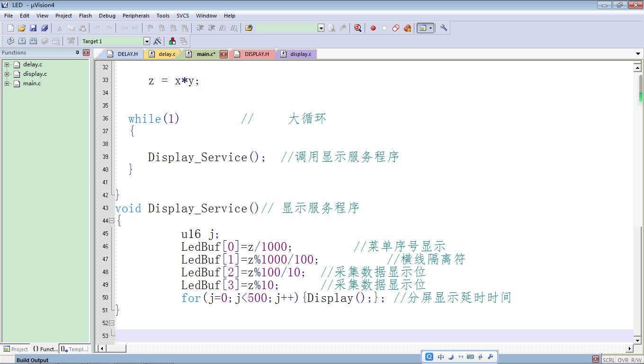Screen dimensions: 644x364
Task: Click IME soft keyboard icon
Action: point(470,357)
